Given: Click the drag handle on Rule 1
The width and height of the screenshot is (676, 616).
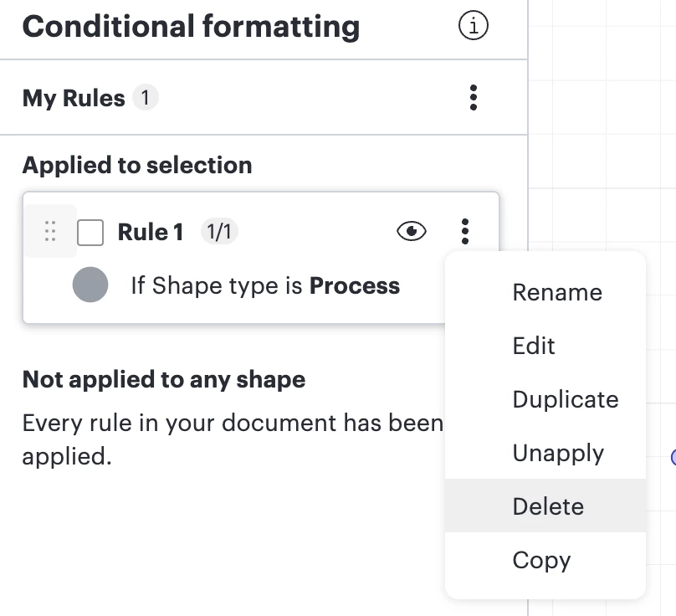Looking at the screenshot, I should point(50,231).
